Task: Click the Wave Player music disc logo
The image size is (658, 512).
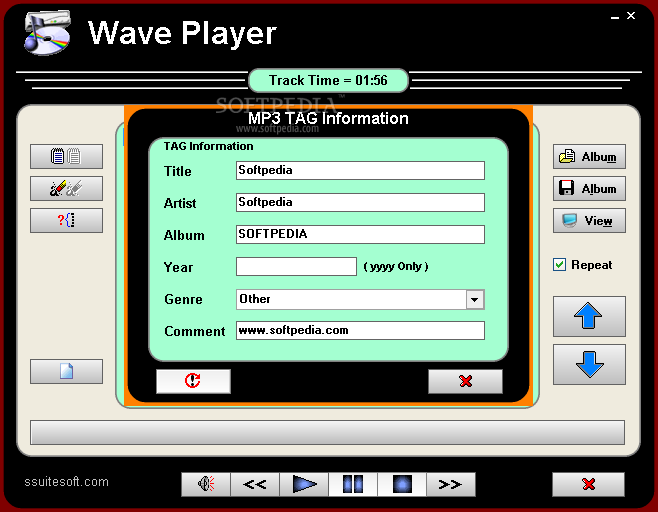Action: click(47, 32)
